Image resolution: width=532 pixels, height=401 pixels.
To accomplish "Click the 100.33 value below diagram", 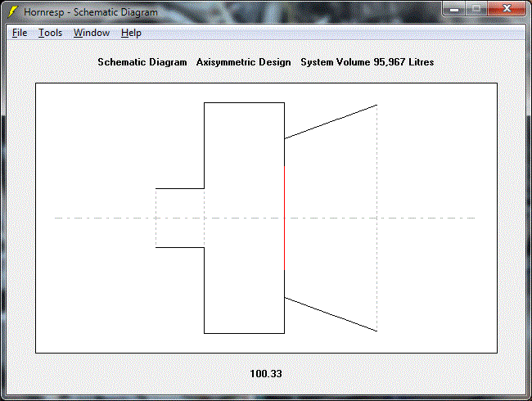I will pyautogui.click(x=266, y=373).
